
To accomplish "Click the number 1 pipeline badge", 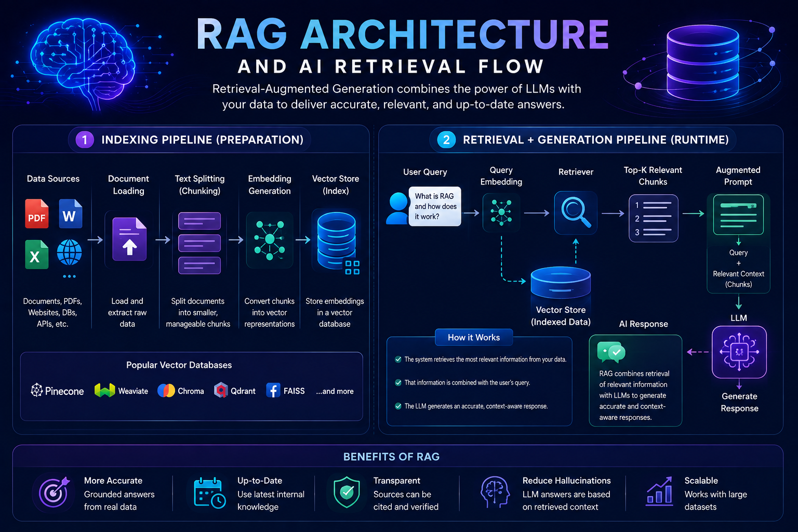I will tap(85, 140).
